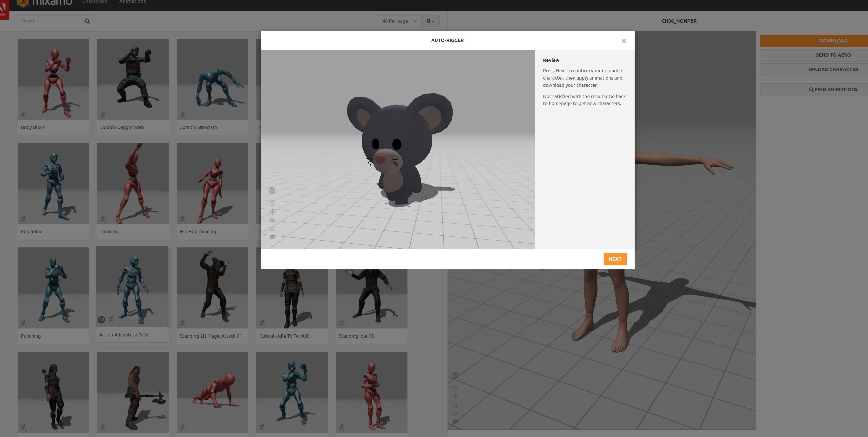Image resolution: width=868 pixels, height=437 pixels.
Task: Select the hooded archer animation thumbnail
Action: pos(53,392)
